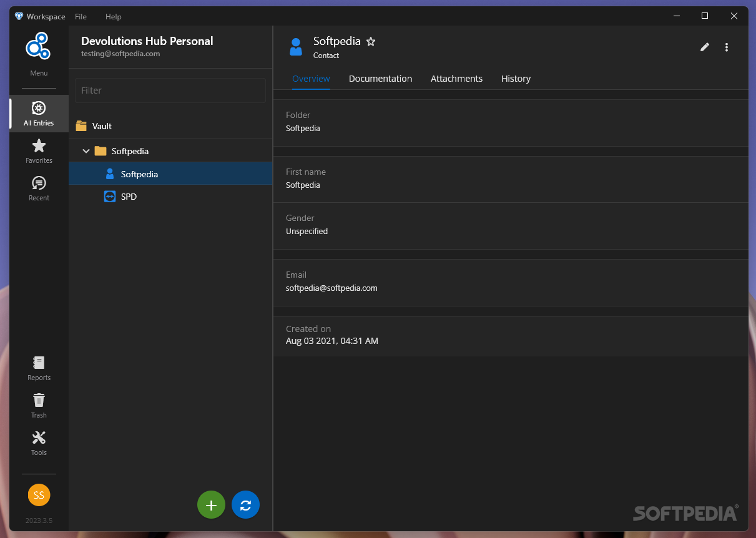756x538 pixels.
Task: Collapse the Softpedia folder chevron
Action: (x=86, y=151)
